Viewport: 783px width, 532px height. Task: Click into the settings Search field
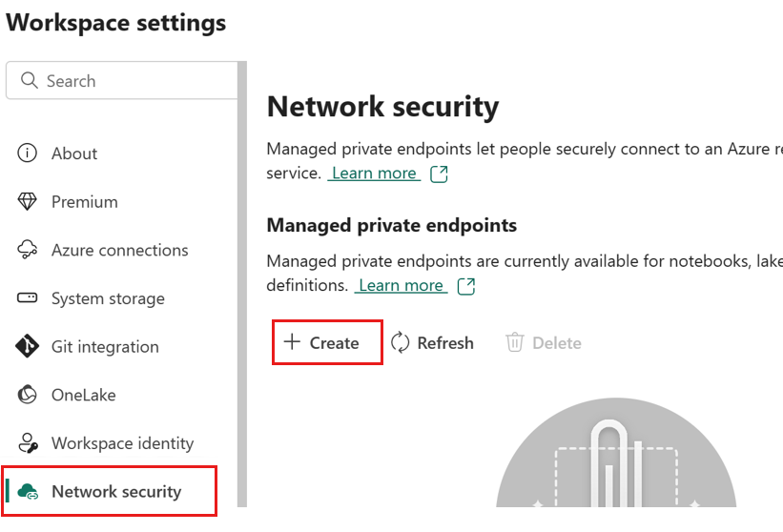pos(122,80)
